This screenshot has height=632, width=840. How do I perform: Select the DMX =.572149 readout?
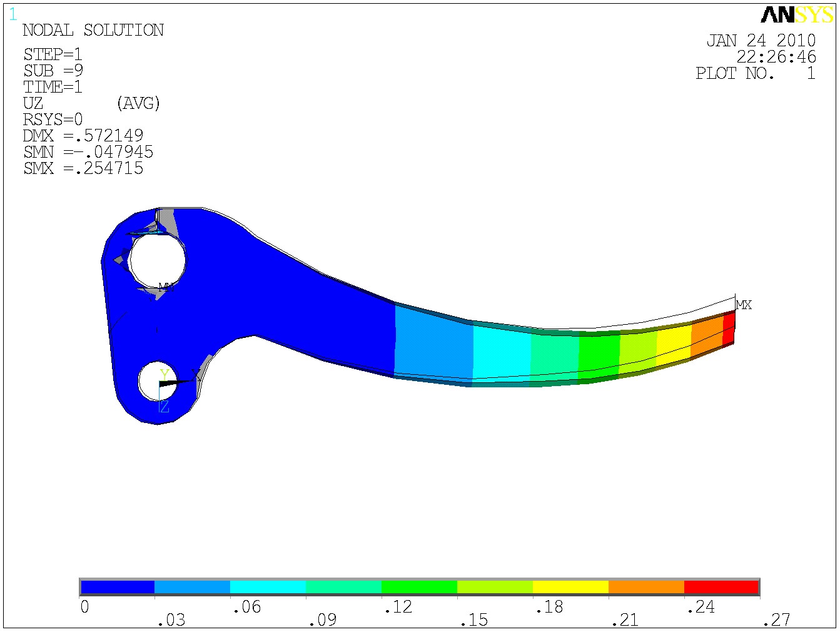click(x=83, y=136)
